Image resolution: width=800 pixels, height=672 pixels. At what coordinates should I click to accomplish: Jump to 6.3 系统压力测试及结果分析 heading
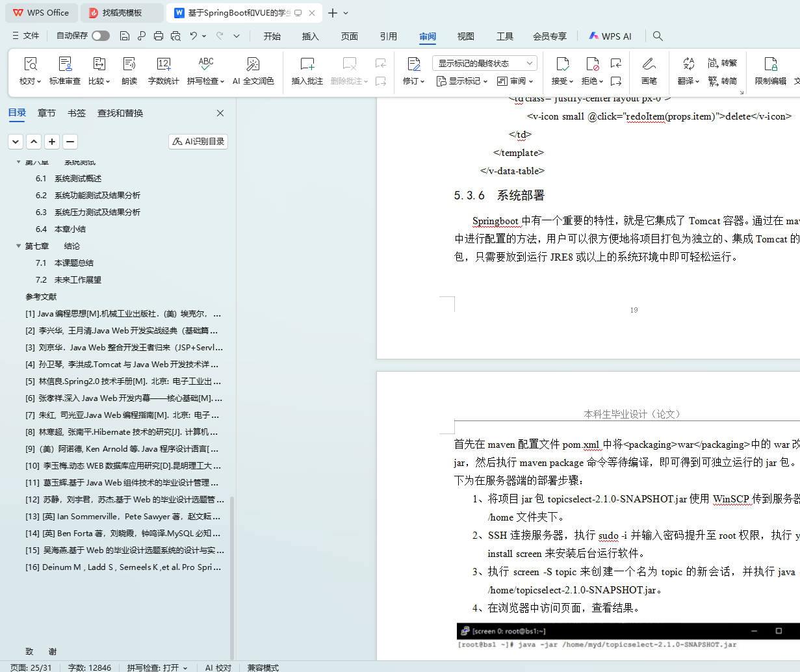click(x=97, y=213)
